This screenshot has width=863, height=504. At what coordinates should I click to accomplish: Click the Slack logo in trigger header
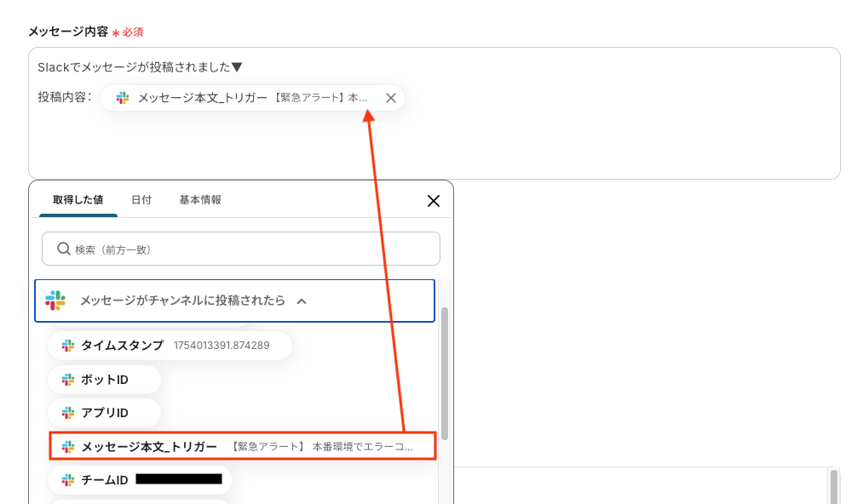(55, 301)
